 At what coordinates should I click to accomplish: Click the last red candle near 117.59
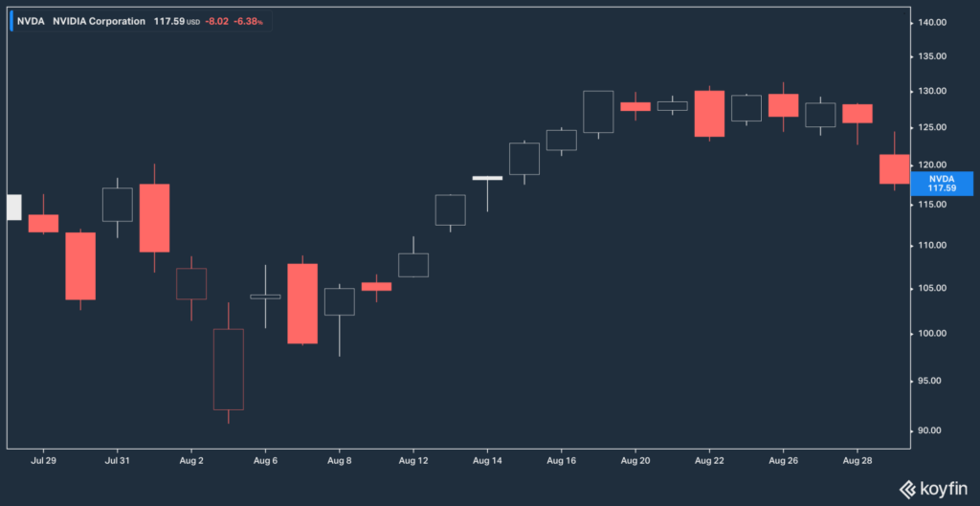click(895, 168)
